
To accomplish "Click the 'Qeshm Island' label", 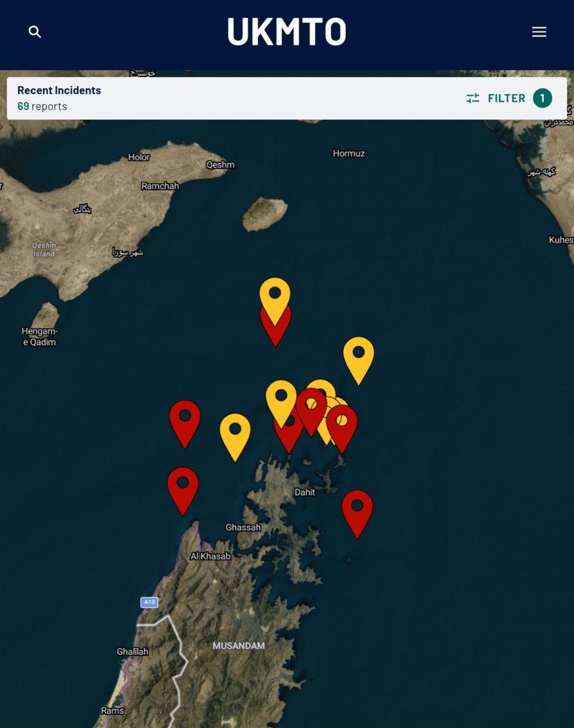I will 44,249.
